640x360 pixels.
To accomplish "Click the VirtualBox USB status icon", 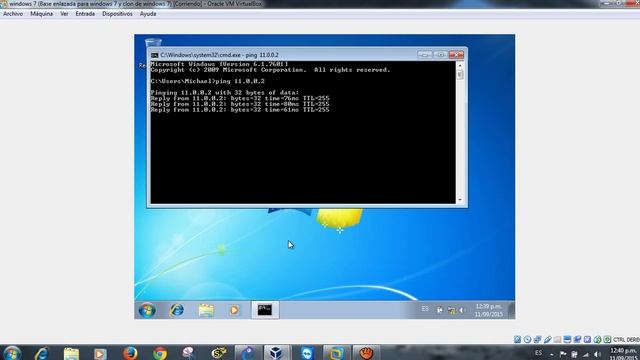I will tap(547, 339).
